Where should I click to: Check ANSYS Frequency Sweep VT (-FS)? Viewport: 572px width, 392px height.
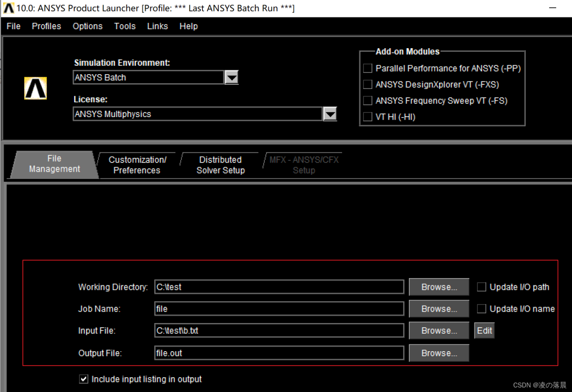pos(368,101)
